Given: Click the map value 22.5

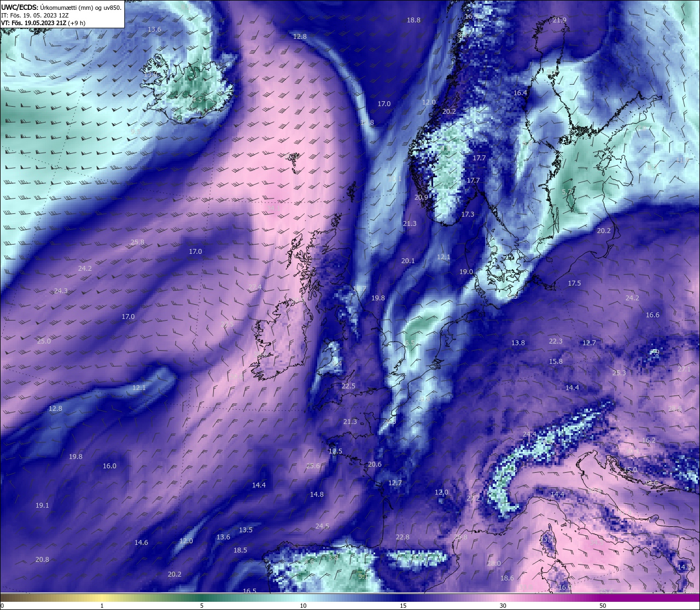Looking at the screenshot, I should point(348,386).
